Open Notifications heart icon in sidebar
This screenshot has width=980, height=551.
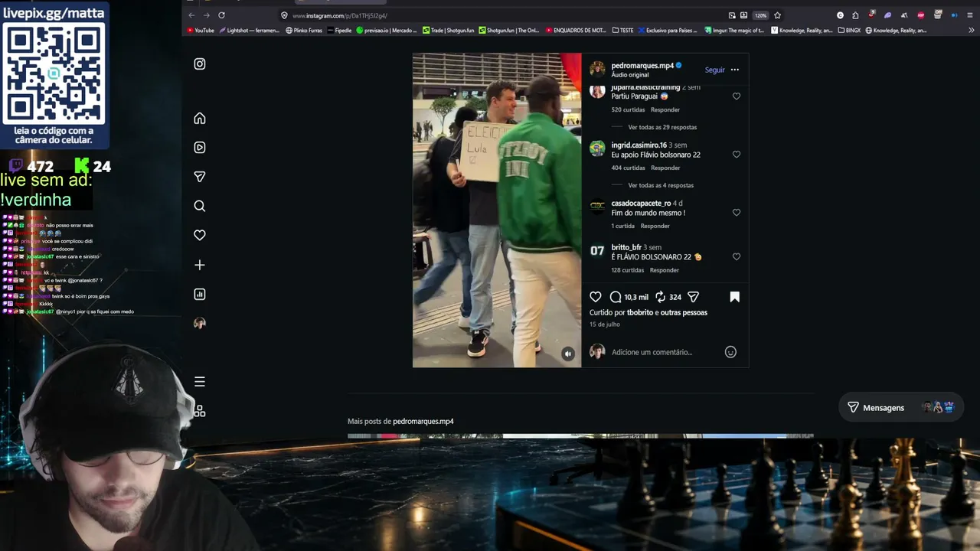pos(200,235)
